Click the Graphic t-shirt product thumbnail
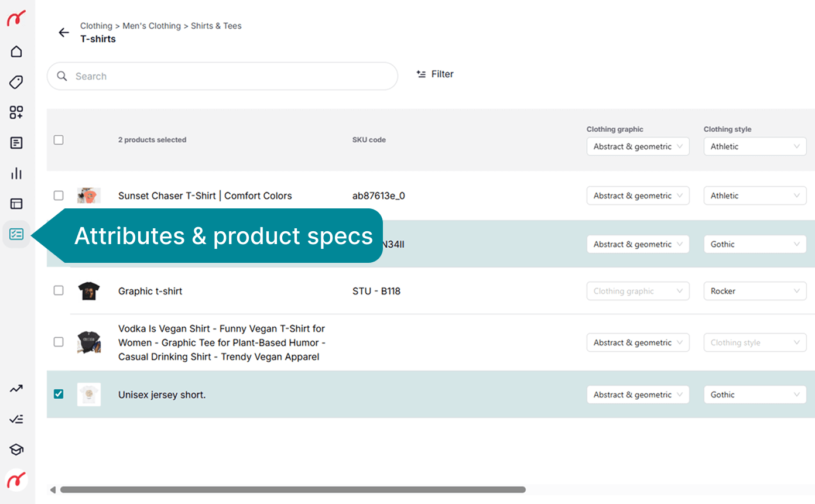Viewport: 815px width, 504px height. (89, 291)
